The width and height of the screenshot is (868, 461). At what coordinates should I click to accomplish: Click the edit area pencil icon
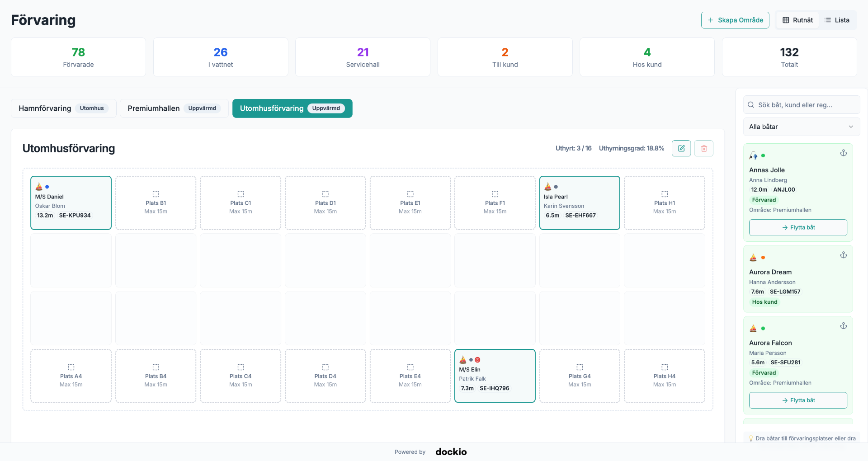pyautogui.click(x=681, y=148)
